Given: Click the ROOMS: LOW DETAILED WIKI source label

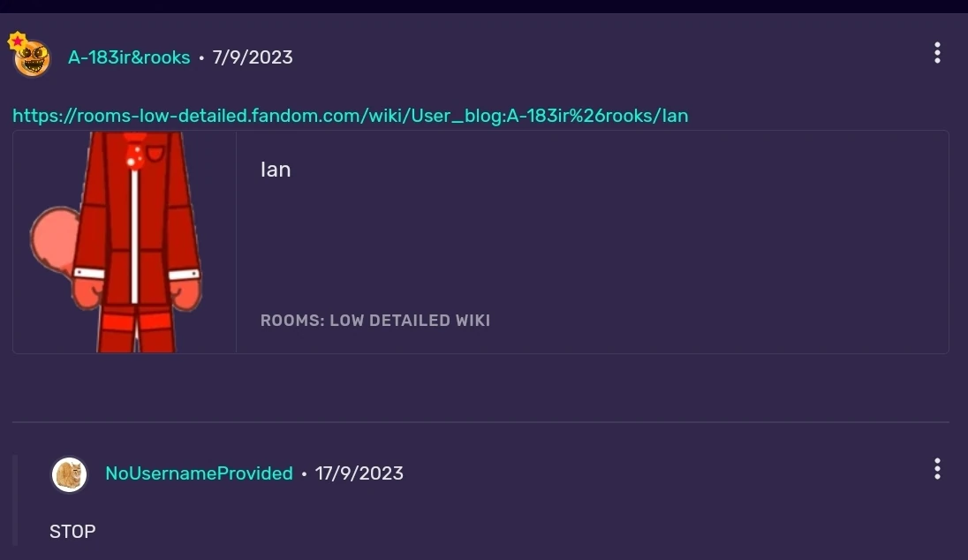Looking at the screenshot, I should (375, 321).
